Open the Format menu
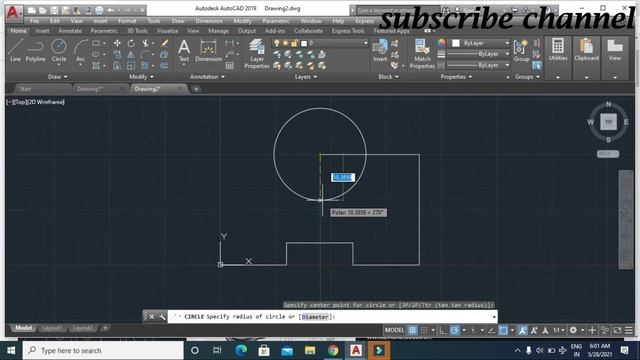This screenshot has height=360, width=640. point(127,21)
